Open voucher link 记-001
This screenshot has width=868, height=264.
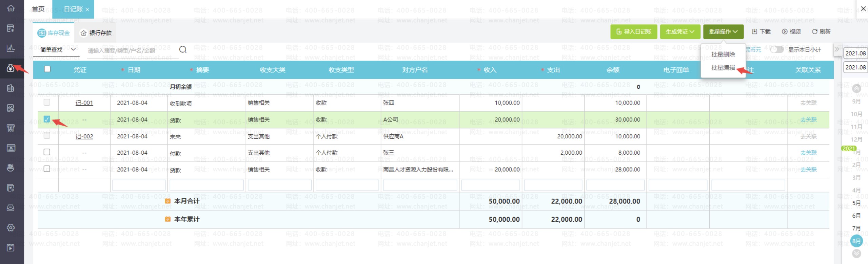pyautogui.click(x=84, y=103)
